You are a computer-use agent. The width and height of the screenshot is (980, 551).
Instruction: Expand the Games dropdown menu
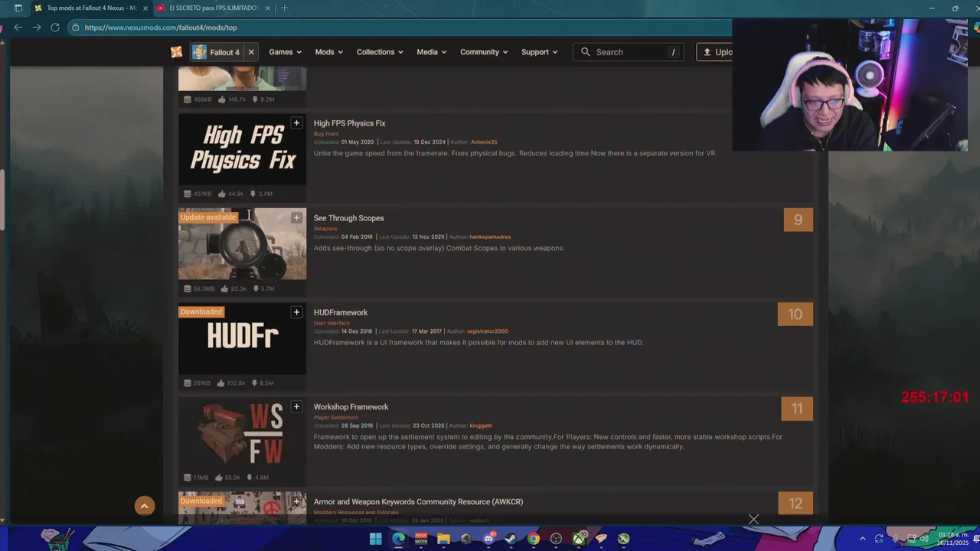pos(285,52)
